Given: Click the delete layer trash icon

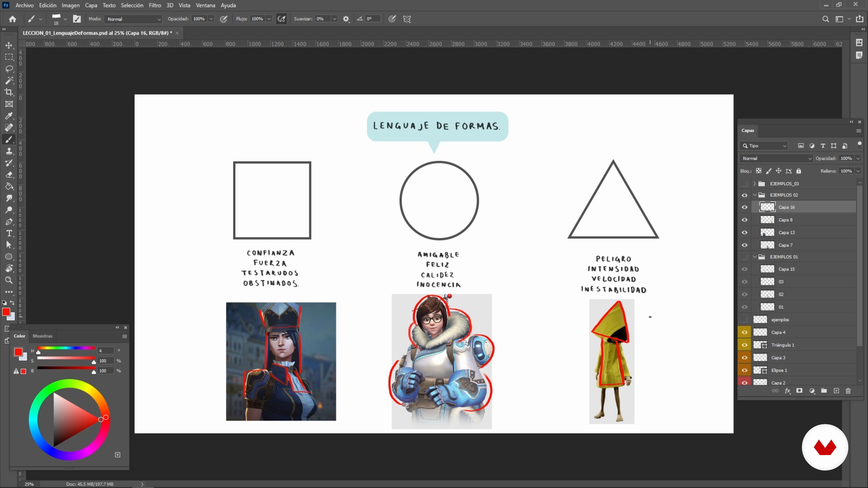Looking at the screenshot, I should (848, 391).
